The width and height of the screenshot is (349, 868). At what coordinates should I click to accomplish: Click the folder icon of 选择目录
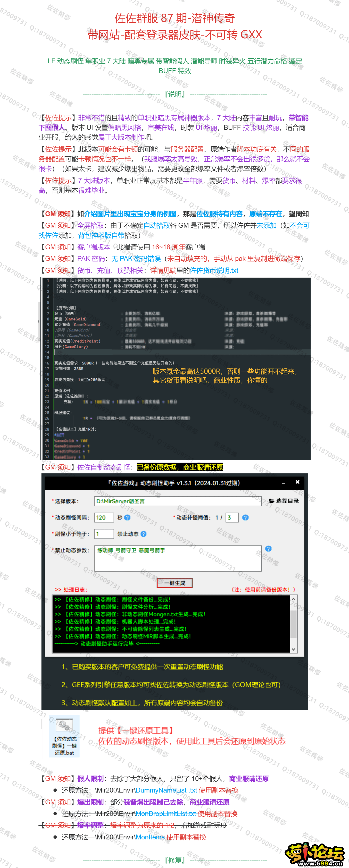(x=271, y=501)
